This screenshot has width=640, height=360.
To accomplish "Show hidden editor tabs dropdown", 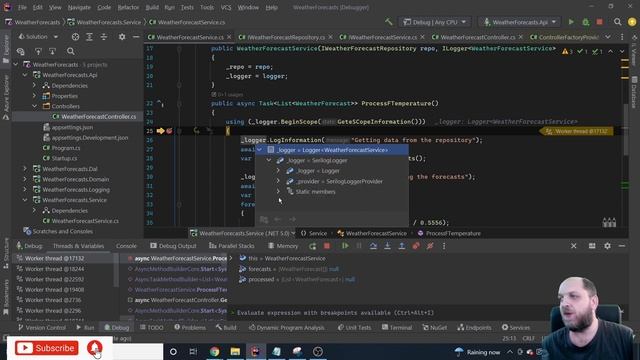I will [608, 37].
